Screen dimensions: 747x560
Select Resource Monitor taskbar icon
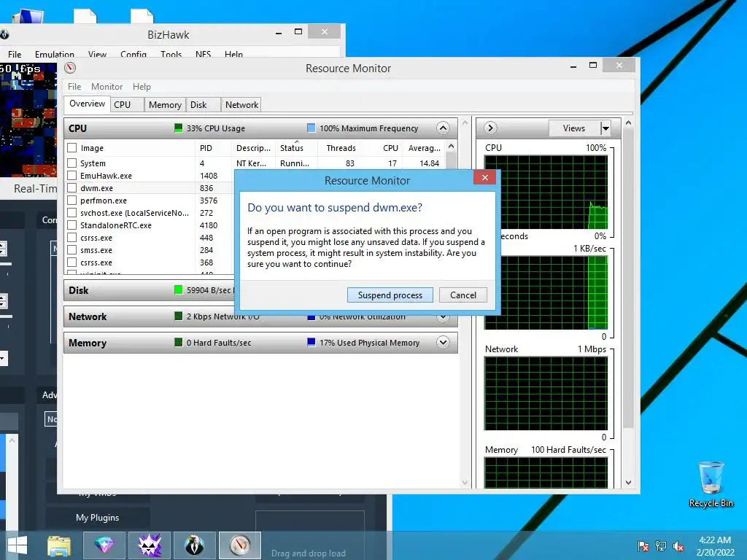click(x=239, y=545)
